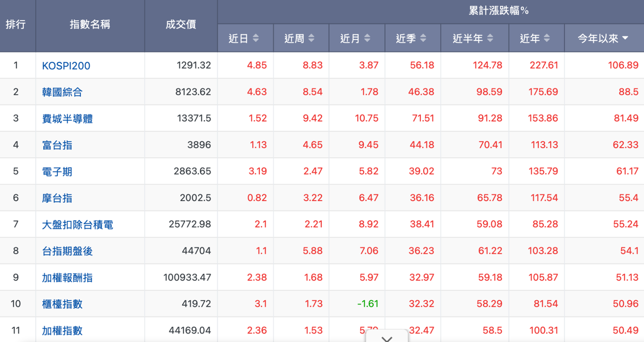Click 費城半導體 weekly value 9.42

tap(313, 118)
